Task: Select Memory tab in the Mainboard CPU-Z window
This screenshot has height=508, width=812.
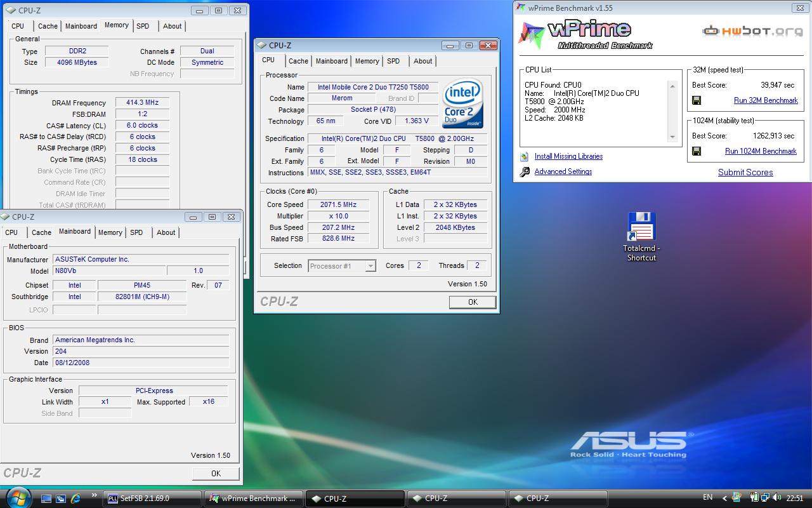Action: 110,232
